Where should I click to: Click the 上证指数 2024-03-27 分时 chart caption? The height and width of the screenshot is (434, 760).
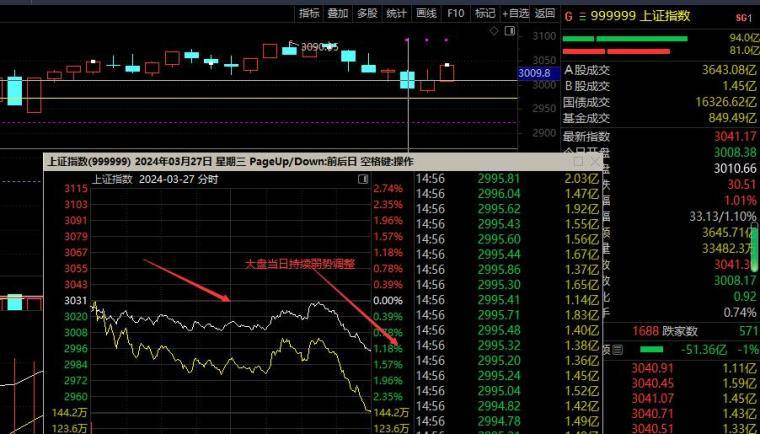click(x=155, y=179)
